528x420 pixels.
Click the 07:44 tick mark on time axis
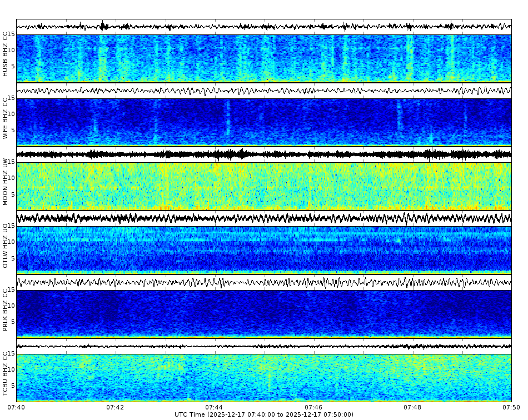(x=213, y=401)
